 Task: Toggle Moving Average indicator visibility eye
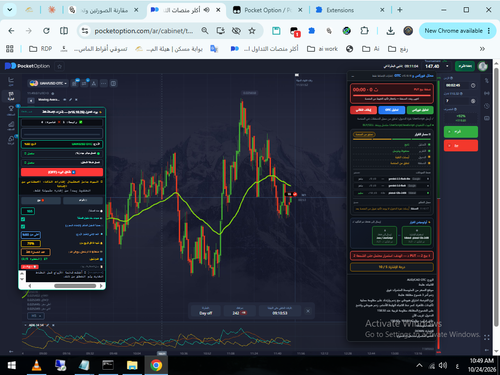pos(65,100)
